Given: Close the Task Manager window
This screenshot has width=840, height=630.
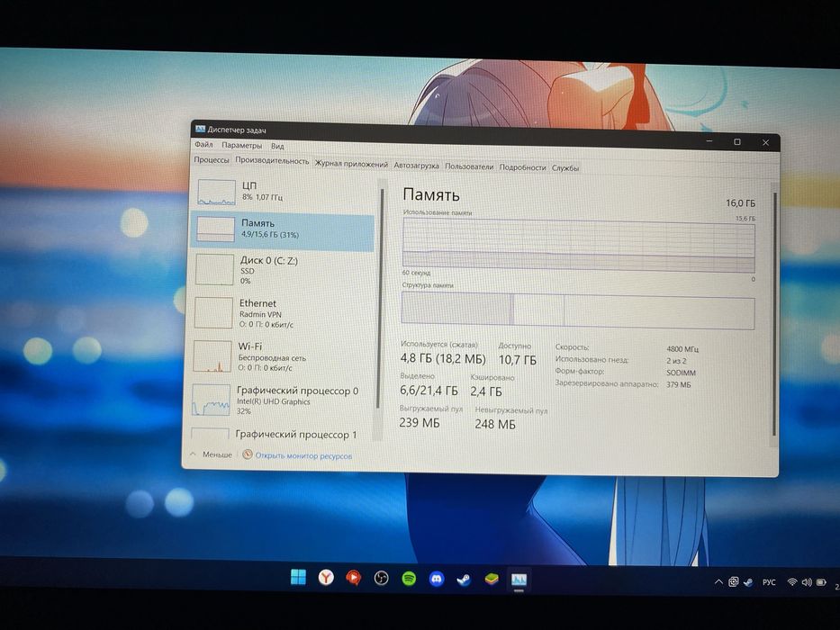Looking at the screenshot, I should (x=765, y=142).
